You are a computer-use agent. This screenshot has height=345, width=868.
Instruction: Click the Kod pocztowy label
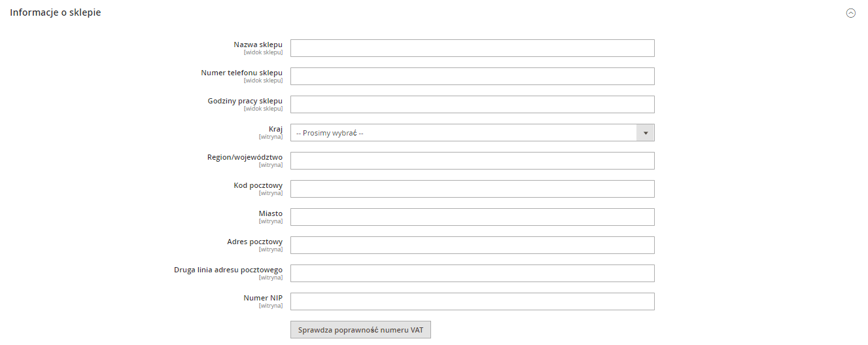point(258,185)
